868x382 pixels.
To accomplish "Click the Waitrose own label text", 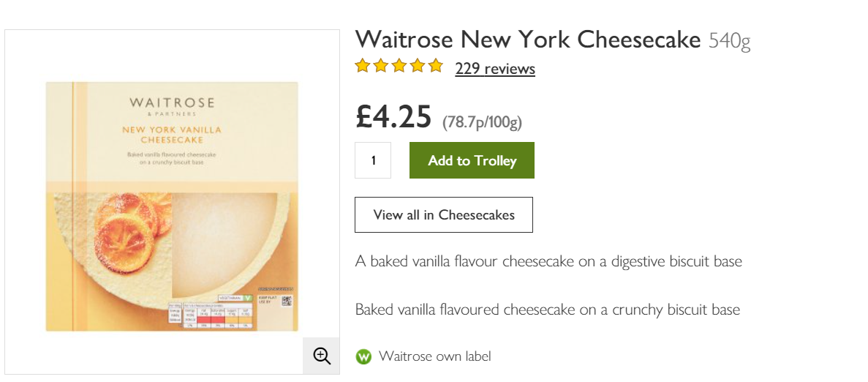I will (x=434, y=356).
